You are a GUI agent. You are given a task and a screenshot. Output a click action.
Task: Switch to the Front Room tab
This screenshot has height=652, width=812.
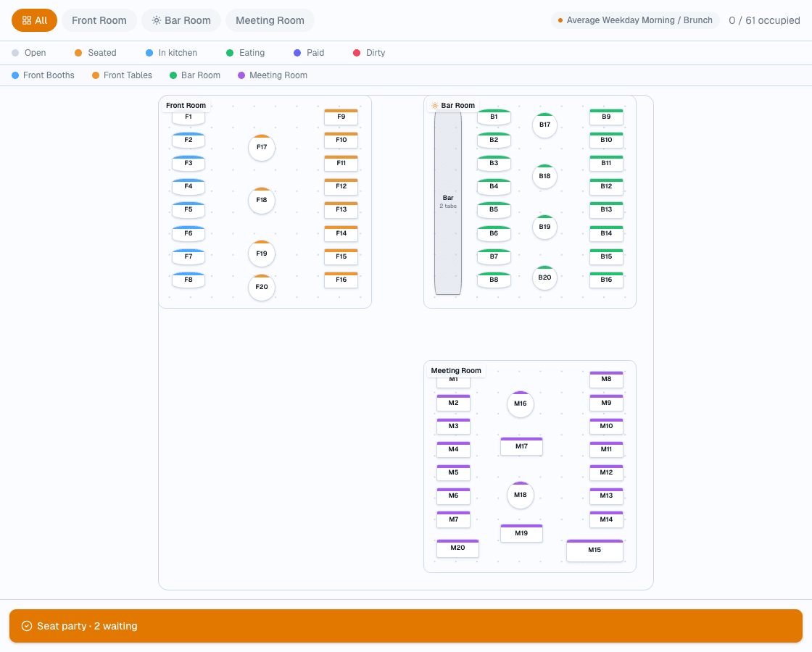[x=99, y=21]
